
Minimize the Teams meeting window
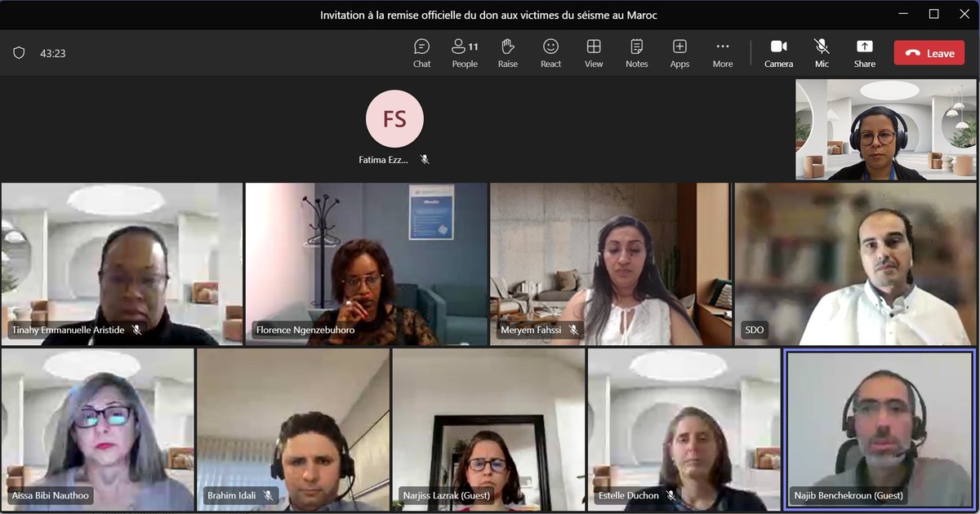click(903, 14)
